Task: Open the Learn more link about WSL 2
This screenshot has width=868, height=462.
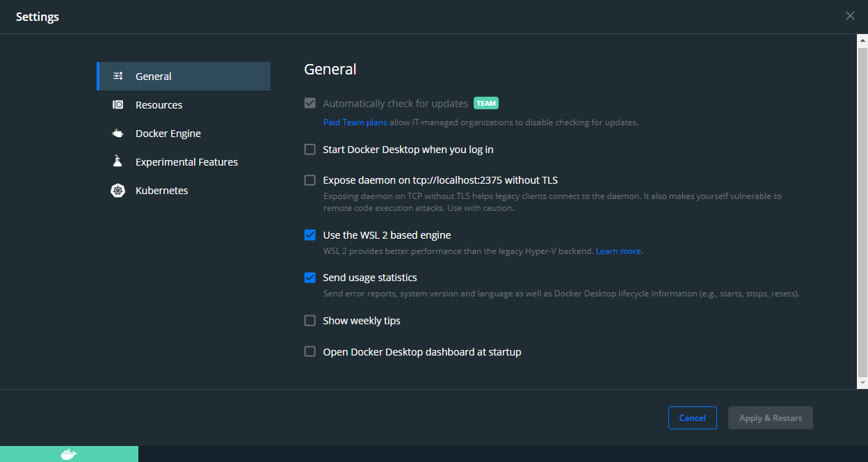Action: click(x=619, y=251)
